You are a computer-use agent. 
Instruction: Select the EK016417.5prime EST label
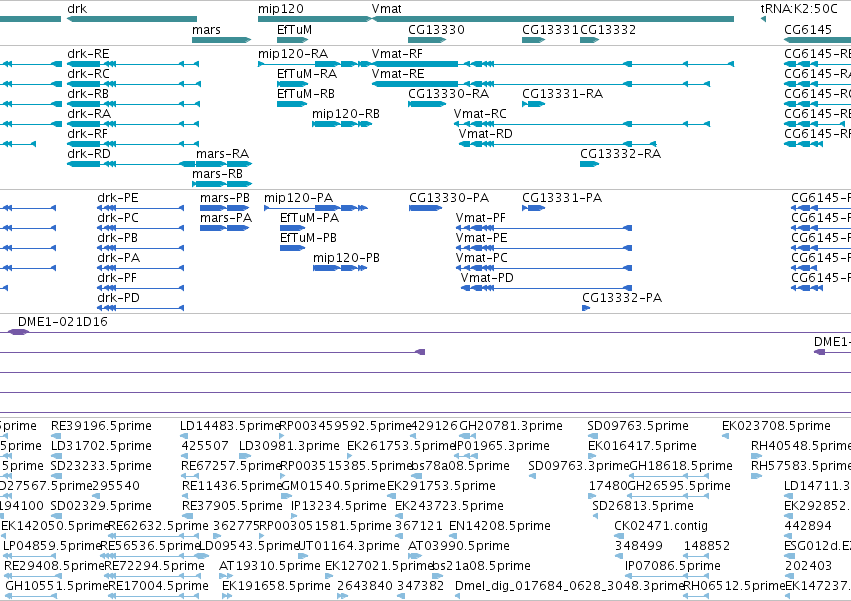(643, 446)
